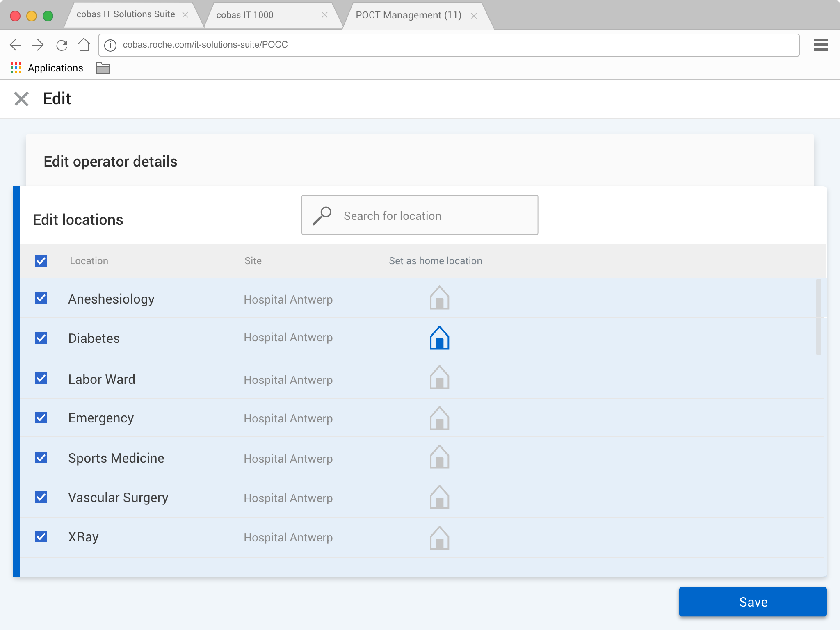The image size is (840, 630).
Task: Click the Save button
Action: coord(753,602)
